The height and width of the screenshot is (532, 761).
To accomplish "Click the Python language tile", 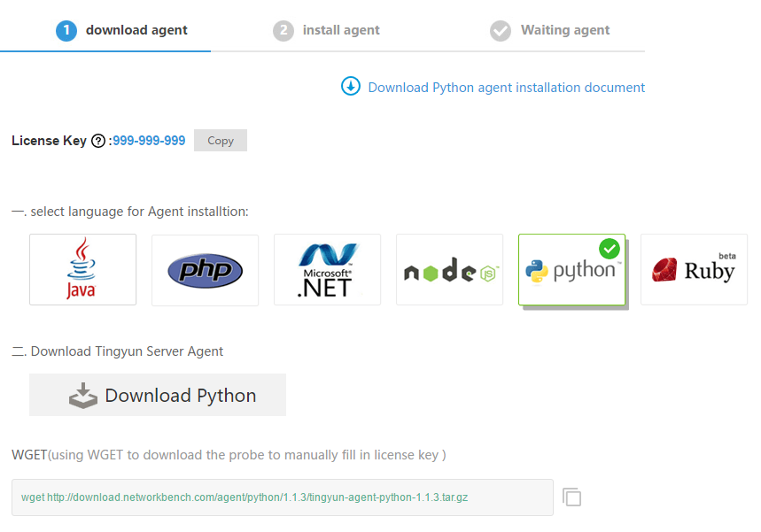I will pyautogui.click(x=571, y=271).
